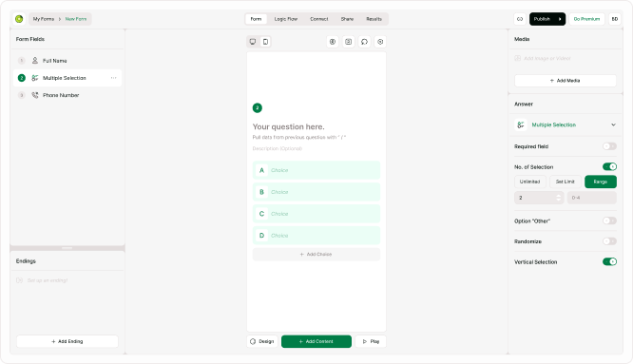Image resolution: width=633 pixels, height=364 pixels.
Task: Click the ending exit icon under Endings
Action: pos(19,280)
